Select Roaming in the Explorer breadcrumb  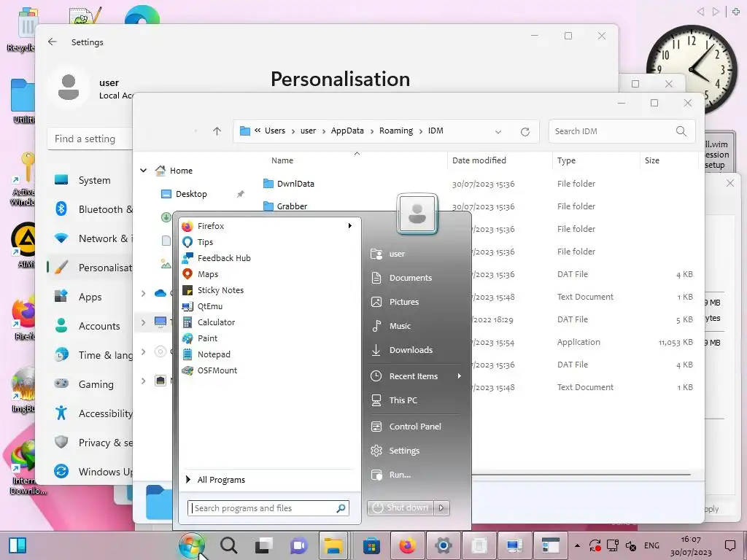(396, 131)
